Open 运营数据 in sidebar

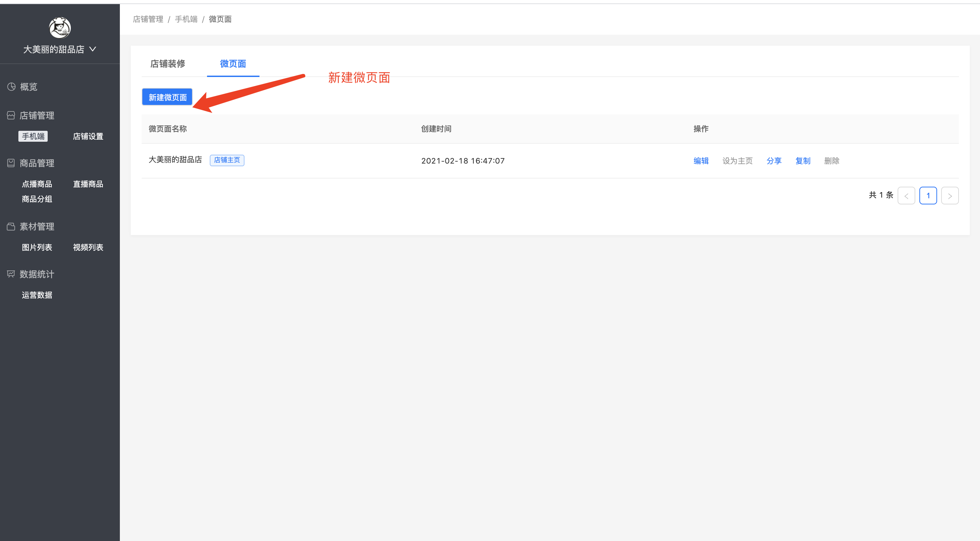tap(37, 295)
